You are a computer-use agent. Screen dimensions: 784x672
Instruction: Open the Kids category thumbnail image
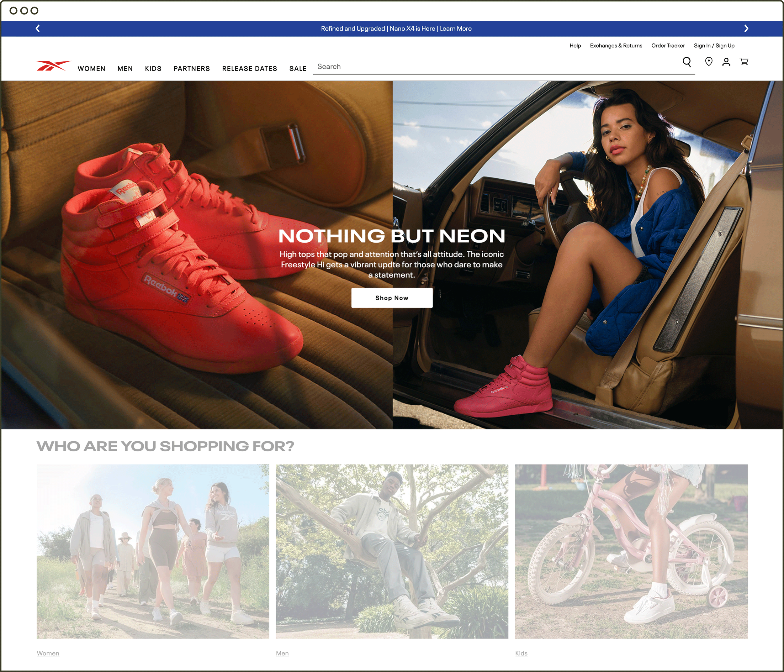632,551
